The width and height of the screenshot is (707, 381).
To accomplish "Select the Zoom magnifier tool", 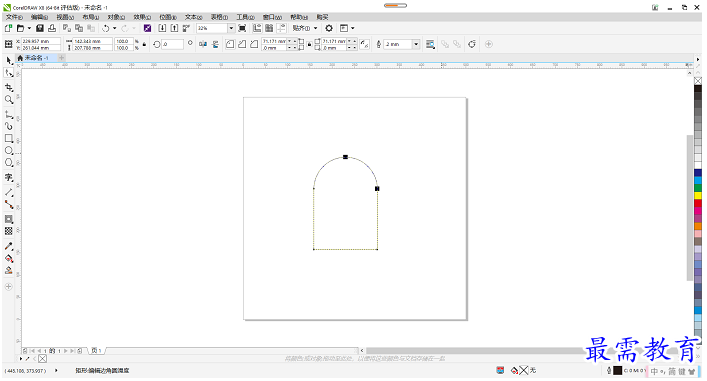I will pyautogui.click(x=9, y=100).
